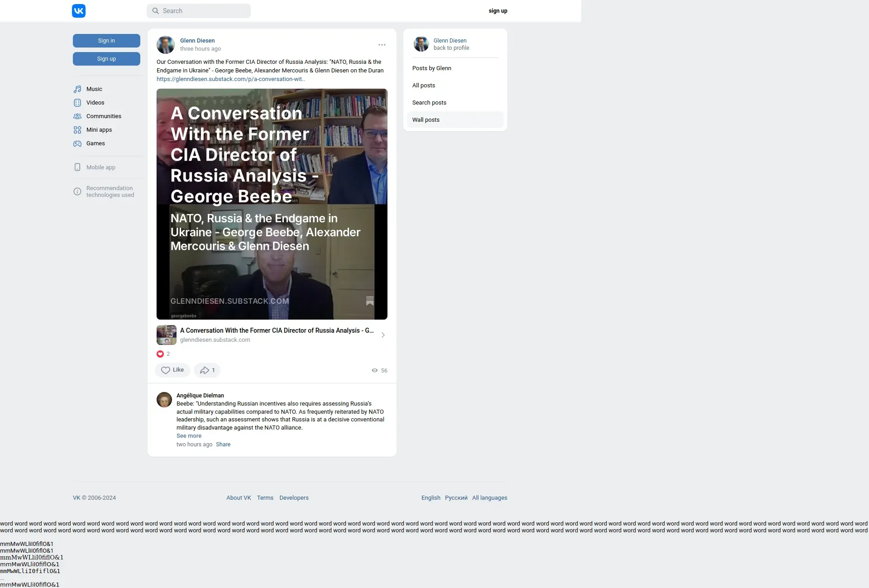This screenshot has width=869, height=588.
Task: Click the Music note icon in sidebar
Action: [x=77, y=89]
